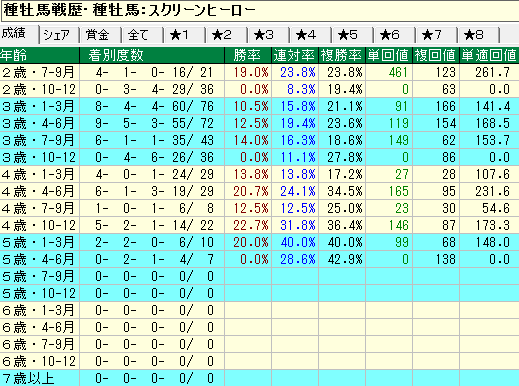The image size is (519, 386).
Task: Select the row 3歳・10-12
Action: point(259,157)
